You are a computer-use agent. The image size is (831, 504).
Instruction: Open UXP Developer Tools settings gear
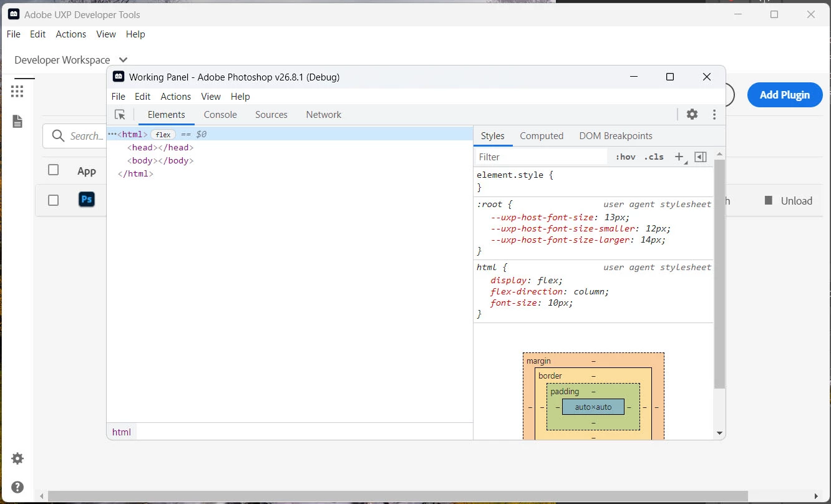tap(17, 458)
